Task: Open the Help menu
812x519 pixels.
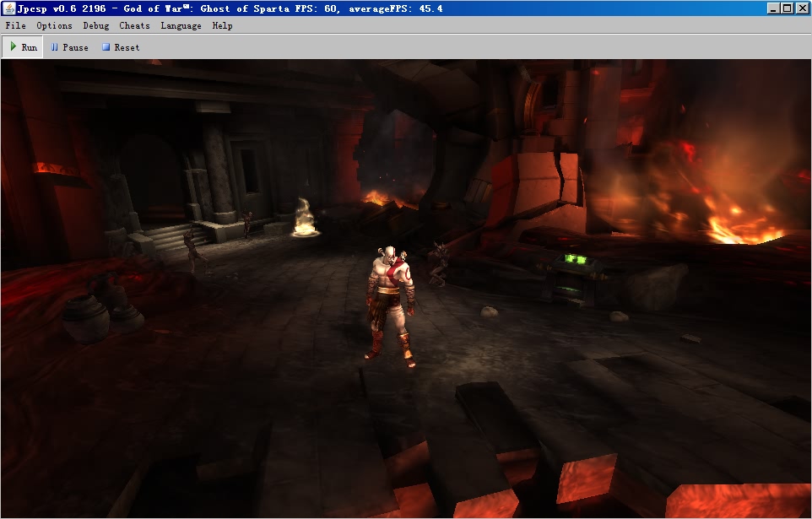Action: click(x=222, y=25)
